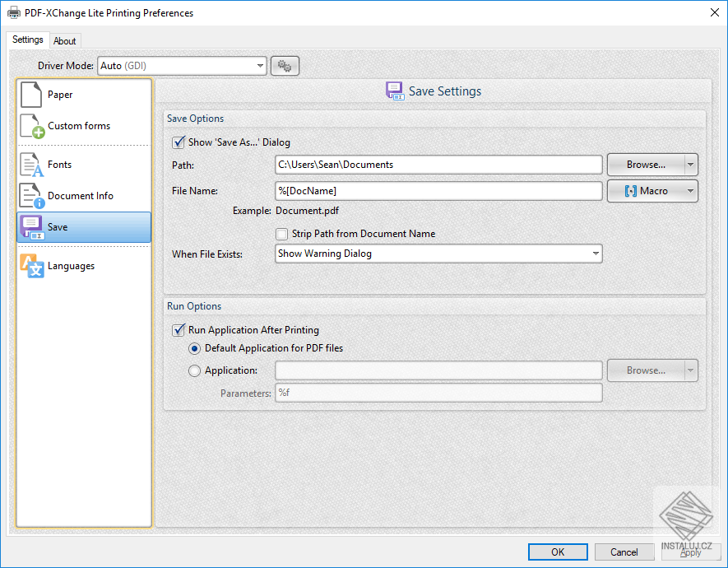Screen dimensions: 728x568
Task: Switch to the About tab
Action: [x=64, y=41]
